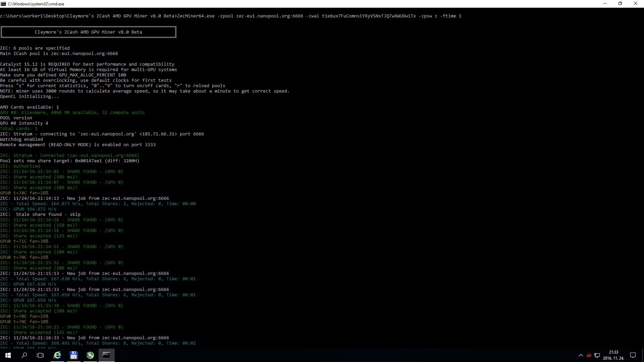Minimize the cmd.exe window
Screen dimensions: 644x362
[605, 4]
